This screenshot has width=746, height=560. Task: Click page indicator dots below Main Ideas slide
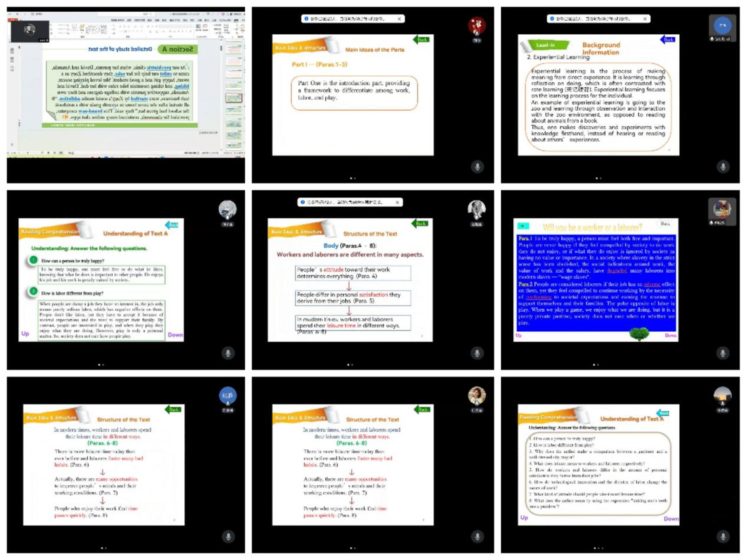click(x=353, y=178)
